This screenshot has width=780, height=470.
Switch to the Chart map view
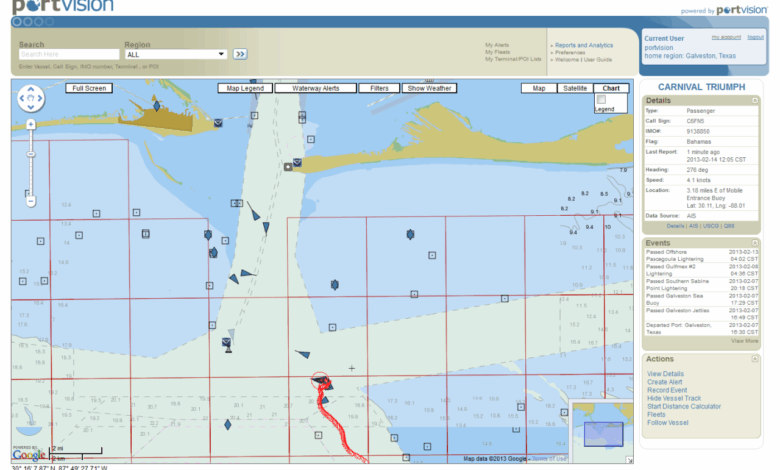pyautogui.click(x=611, y=88)
